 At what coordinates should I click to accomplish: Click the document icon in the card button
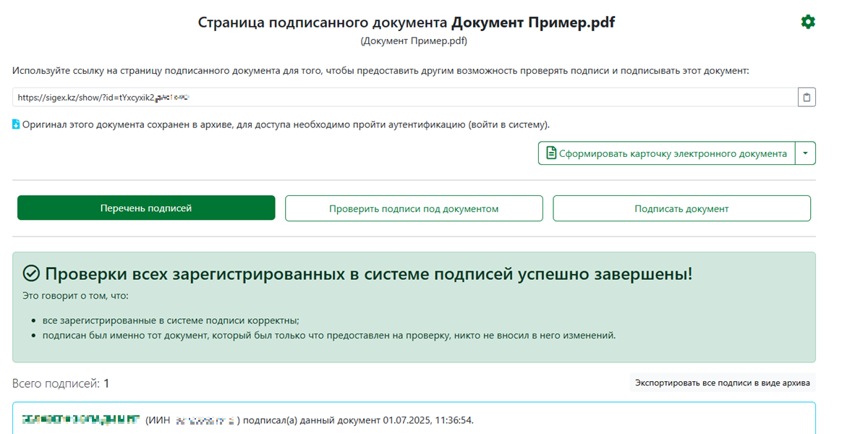(551, 153)
